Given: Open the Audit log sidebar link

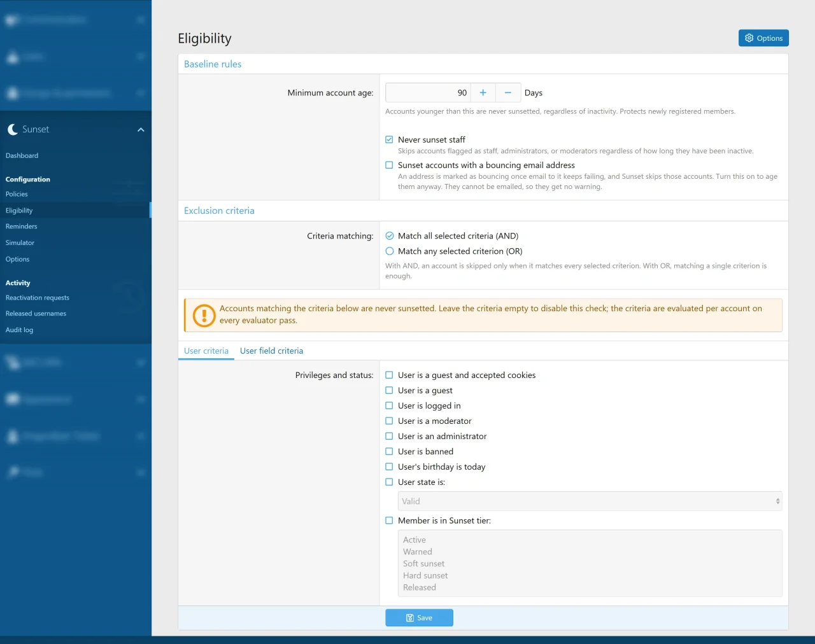Looking at the screenshot, I should pos(20,330).
